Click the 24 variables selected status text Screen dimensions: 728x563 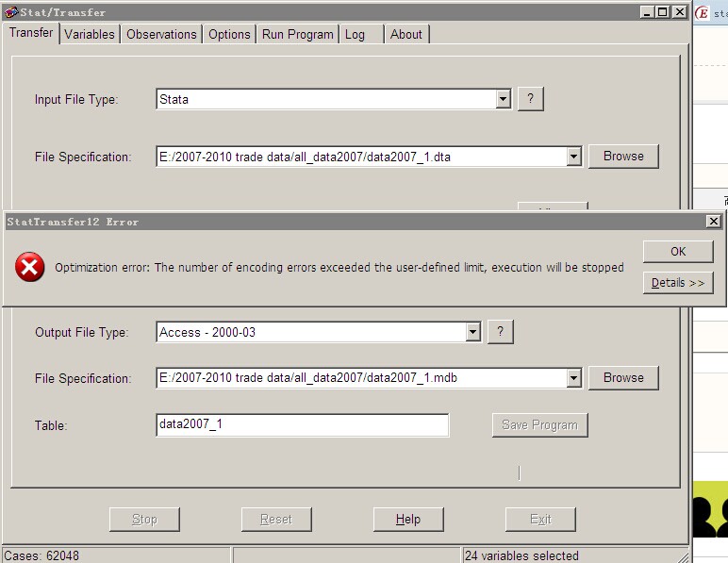pos(521,555)
